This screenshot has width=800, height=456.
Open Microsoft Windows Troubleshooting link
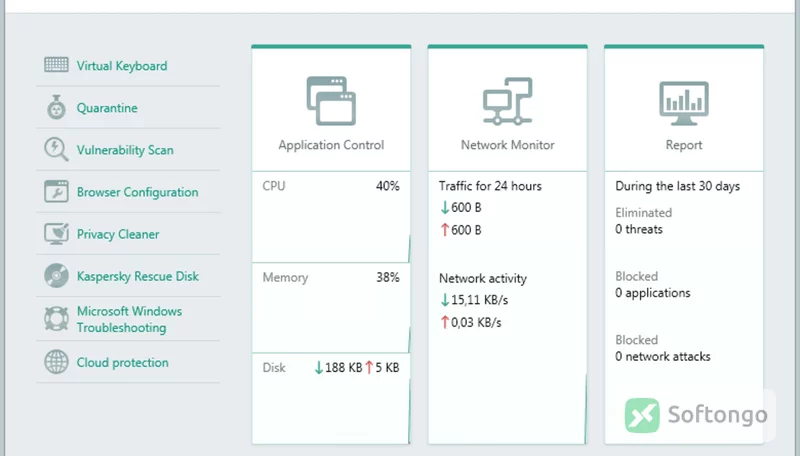pyautogui.click(x=130, y=319)
